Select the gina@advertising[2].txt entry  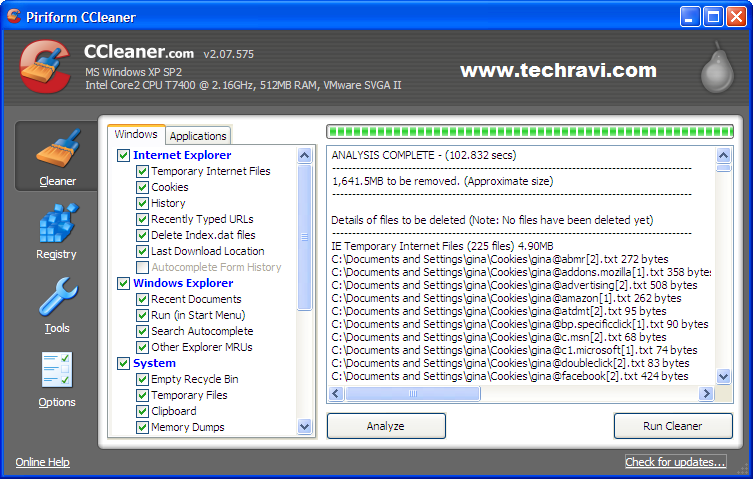click(x=514, y=285)
